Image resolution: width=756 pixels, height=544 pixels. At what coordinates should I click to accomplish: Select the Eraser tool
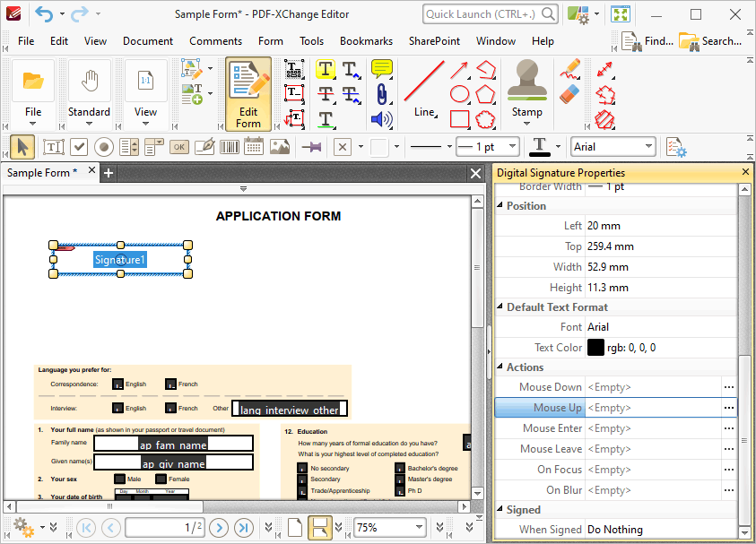[x=569, y=94]
